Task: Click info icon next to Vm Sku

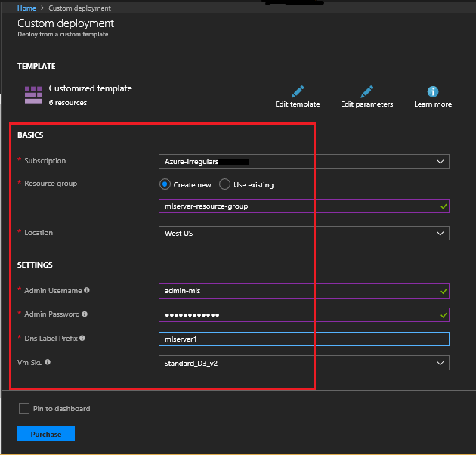Action: click(48, 362)
